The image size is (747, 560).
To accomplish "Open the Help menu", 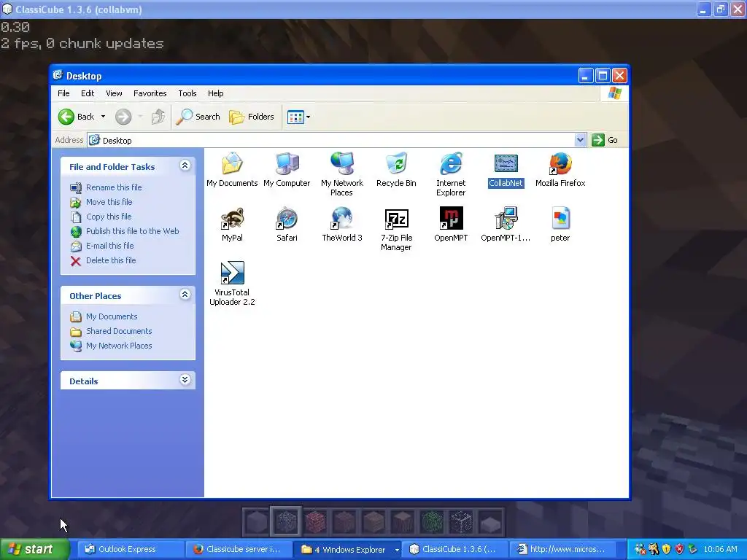I will click(x=215, y=93).
